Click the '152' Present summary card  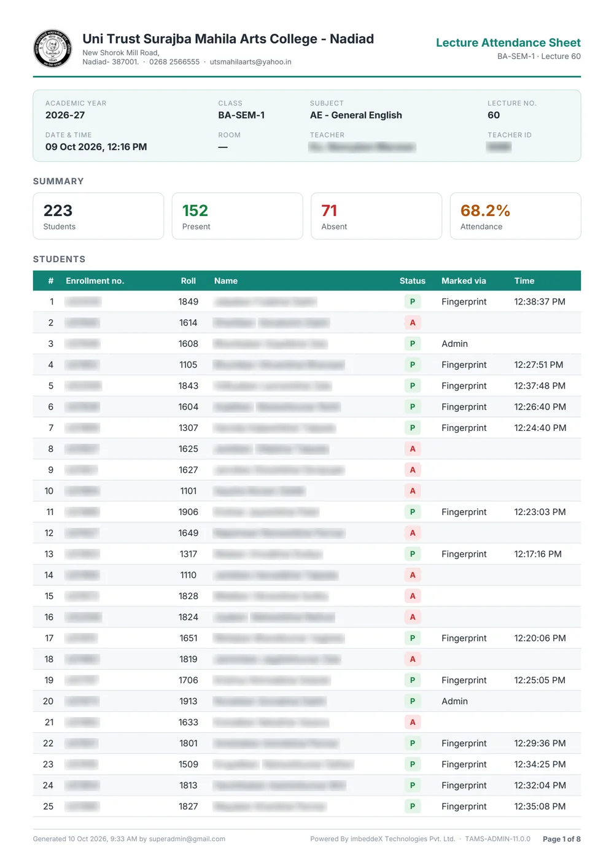click(x=237, y=216)
